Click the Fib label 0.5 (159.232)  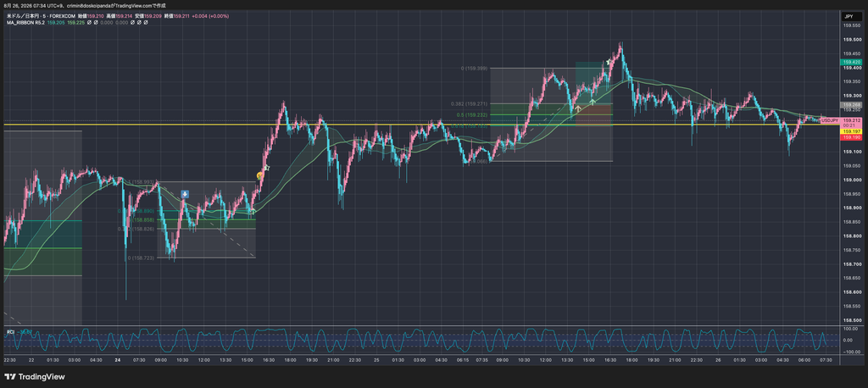coord(473,115)
